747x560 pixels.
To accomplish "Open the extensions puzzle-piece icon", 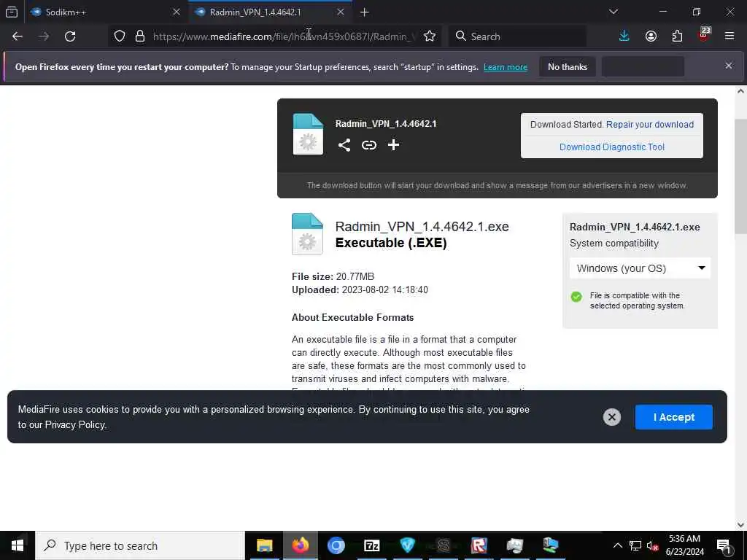I will point(677,36).
